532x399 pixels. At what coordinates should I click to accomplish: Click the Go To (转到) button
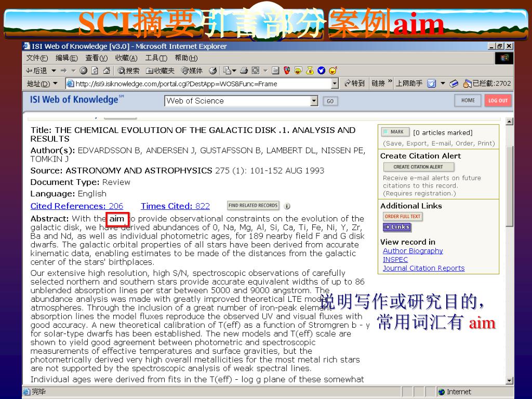click(x=354, y=84)
